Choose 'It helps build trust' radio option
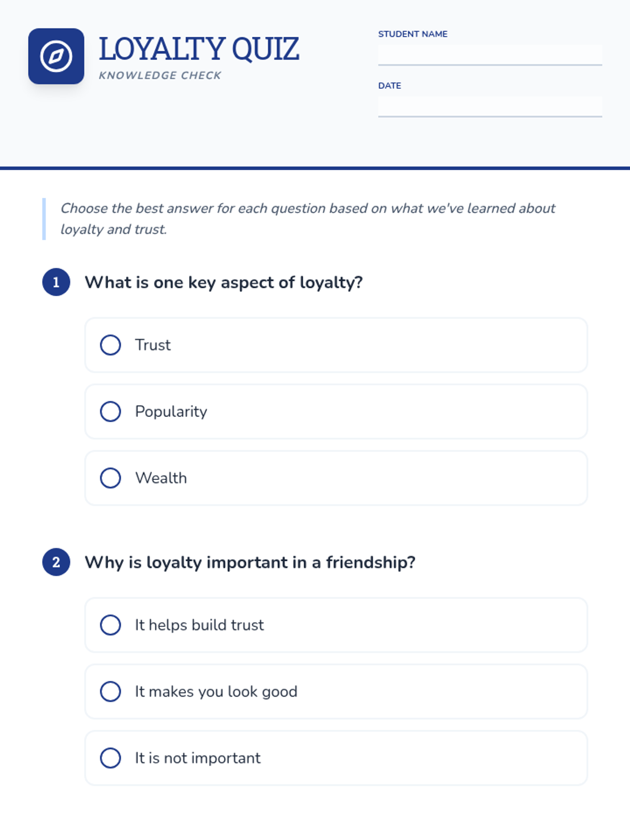Screen dimensions: 630x840 110,625
